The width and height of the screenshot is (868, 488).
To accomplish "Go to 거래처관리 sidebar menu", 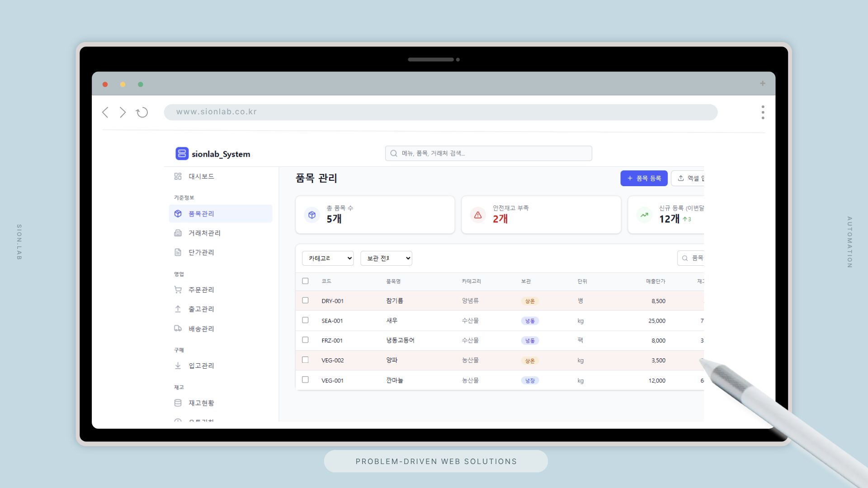I will 204,233.
